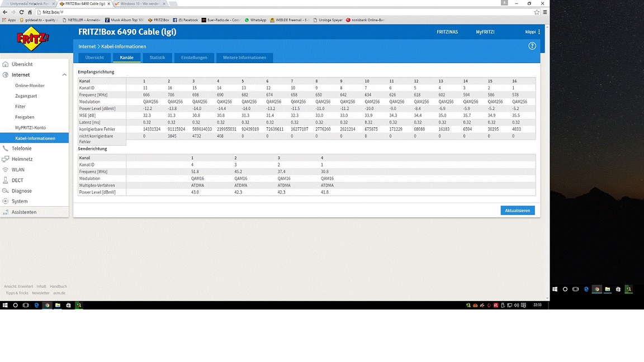Switch to the Statistik tab
644x362 pixels.
[157, 58]
